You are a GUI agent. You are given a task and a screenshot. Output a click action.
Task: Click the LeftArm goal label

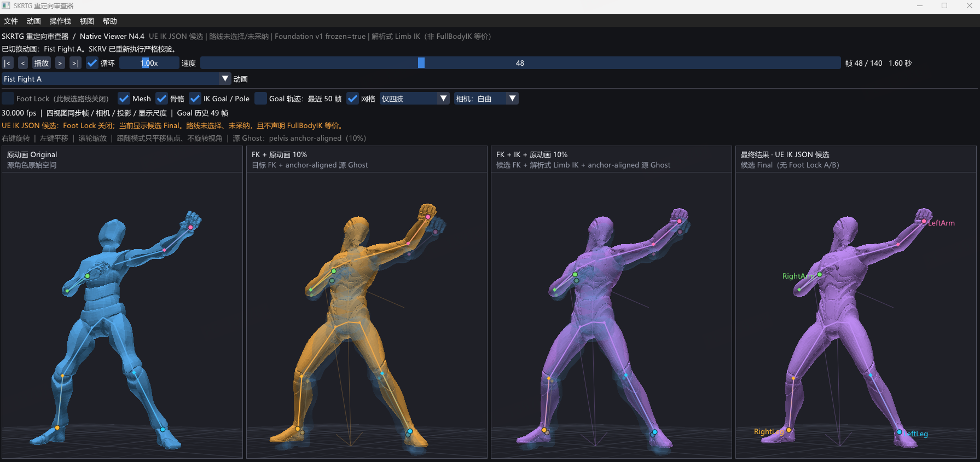coord(941,223)
